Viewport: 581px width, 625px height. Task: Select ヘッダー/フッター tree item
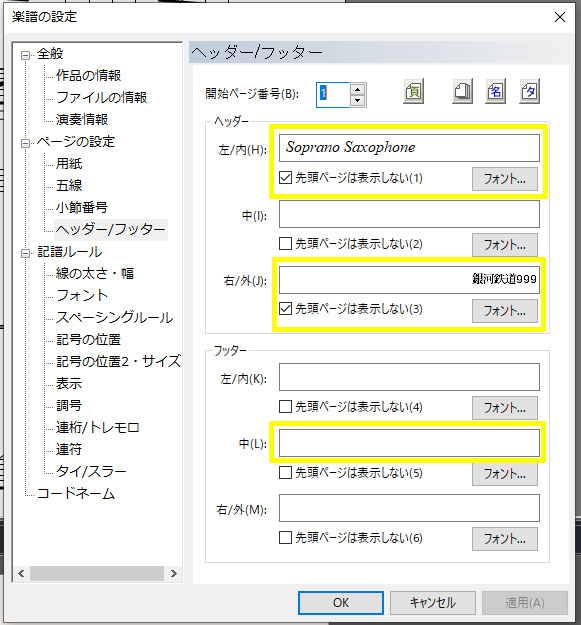click(111, 230)
